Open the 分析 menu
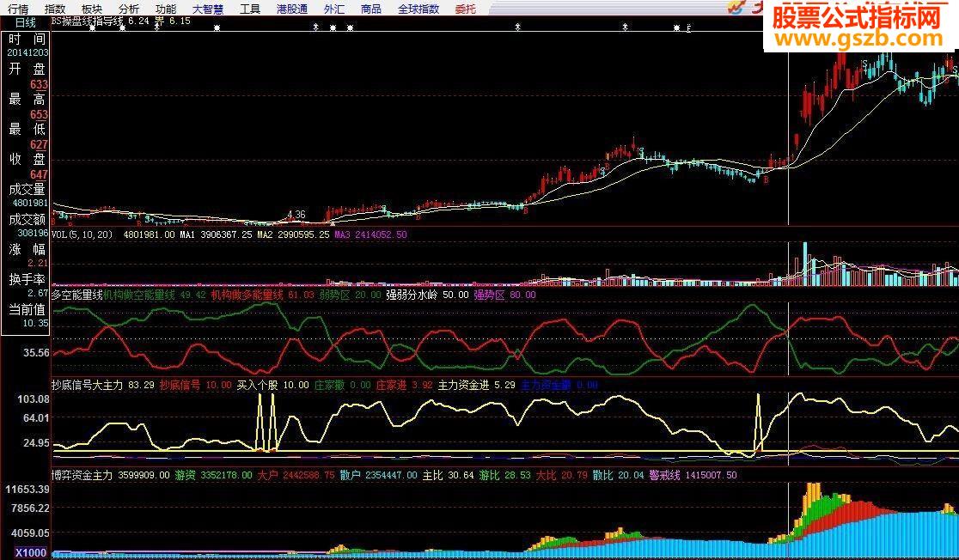Image resolution: width=959 pixels, height=560 pixels. [129, 9]
